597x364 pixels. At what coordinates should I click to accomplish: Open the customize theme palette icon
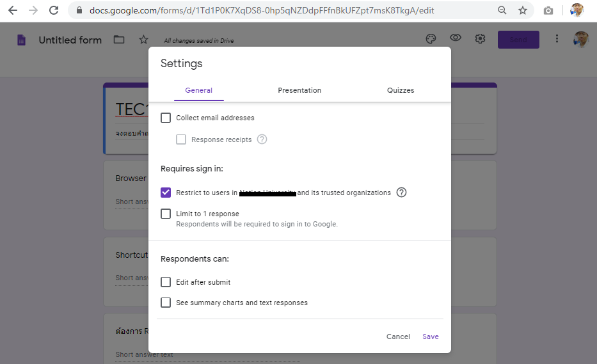[431, 39]
